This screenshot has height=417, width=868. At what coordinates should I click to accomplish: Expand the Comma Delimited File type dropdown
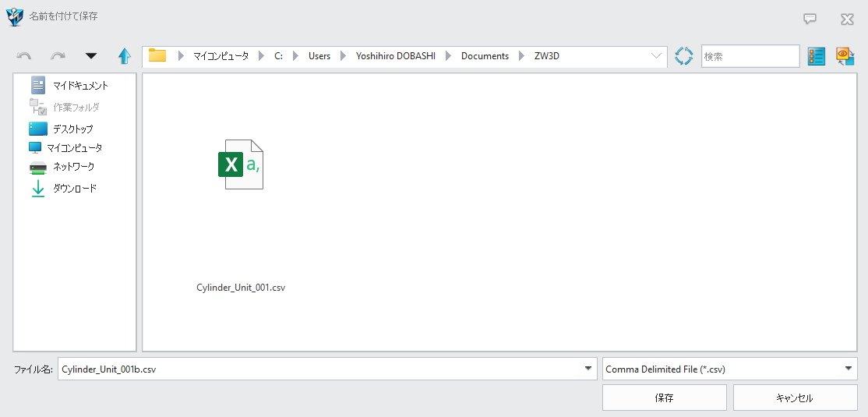coord(849,369)
